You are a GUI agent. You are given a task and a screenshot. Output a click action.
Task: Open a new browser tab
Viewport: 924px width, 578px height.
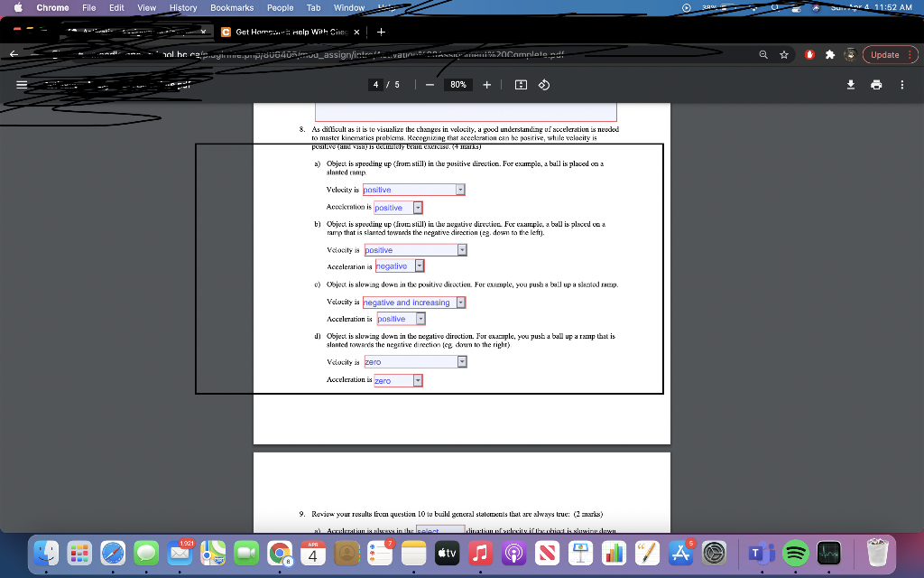click(x=379, y=30)
